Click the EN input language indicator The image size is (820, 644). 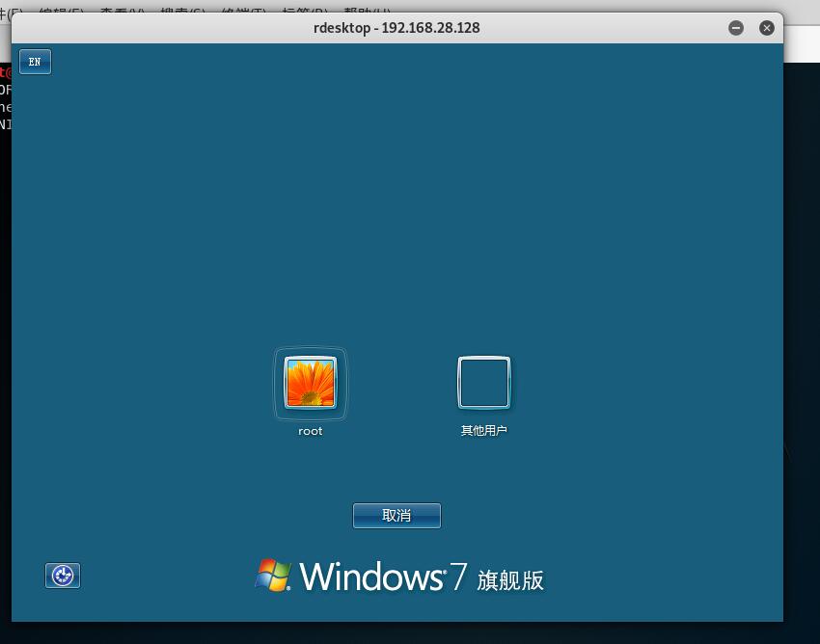pyautogui.click(x=35, y=62)
